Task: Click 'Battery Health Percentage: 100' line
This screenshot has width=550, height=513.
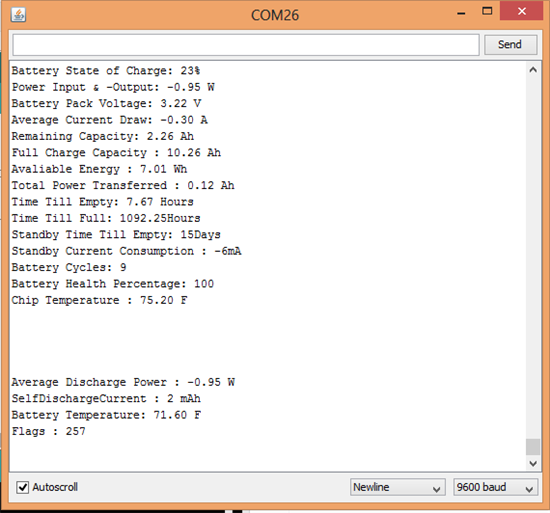Action: pyautogui.click(x=113, y=284)
